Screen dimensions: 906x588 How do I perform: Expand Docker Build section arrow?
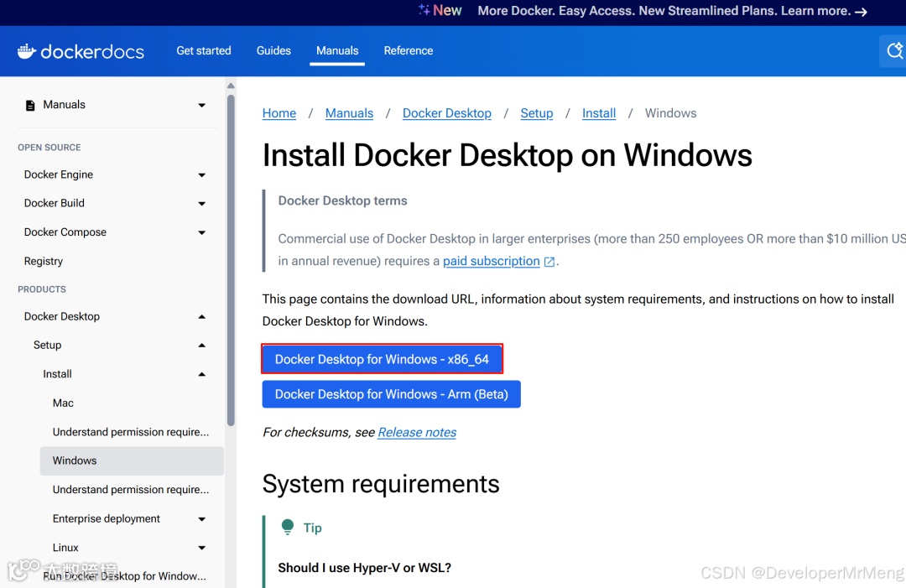tap(201, 203)
